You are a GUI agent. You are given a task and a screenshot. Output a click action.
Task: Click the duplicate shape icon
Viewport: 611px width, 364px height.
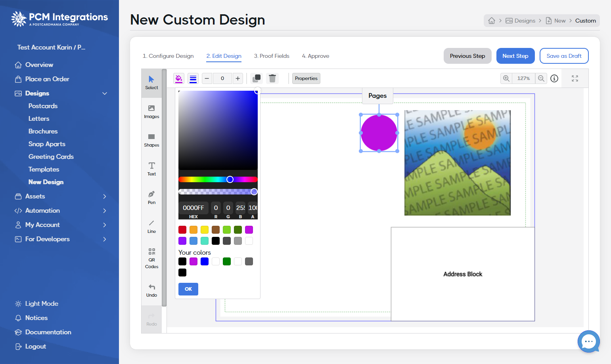point(257,78)
